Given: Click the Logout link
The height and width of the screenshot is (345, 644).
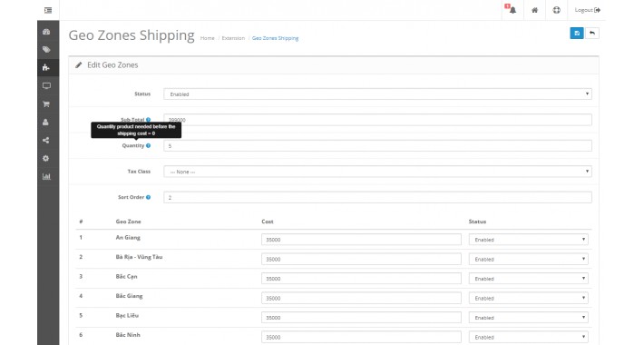Looking at the screenshot, I should [x=588, y=10].
